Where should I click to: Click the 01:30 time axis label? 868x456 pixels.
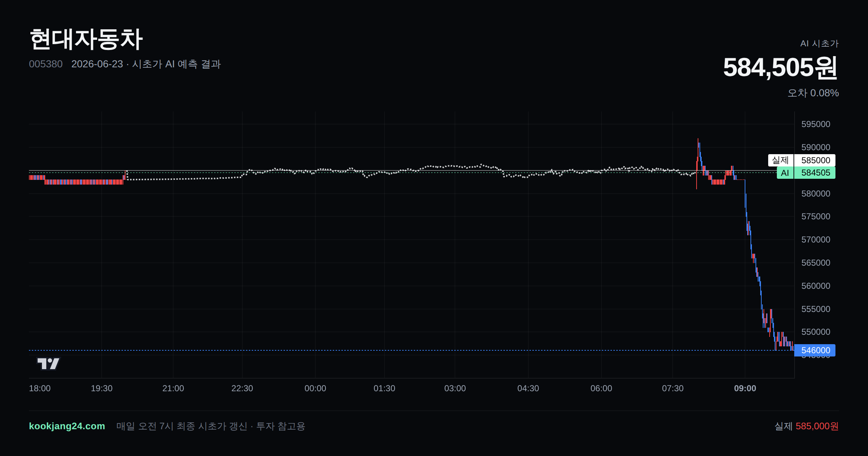(384, 388)
